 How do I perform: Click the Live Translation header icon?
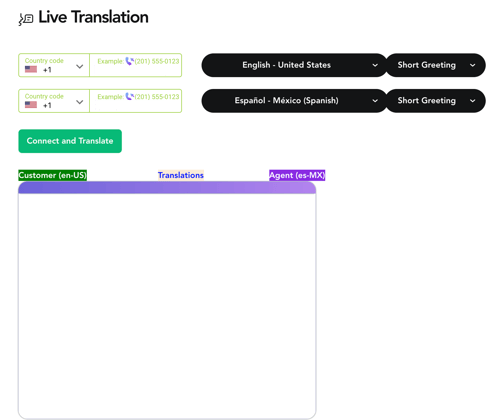coord(26,19)
